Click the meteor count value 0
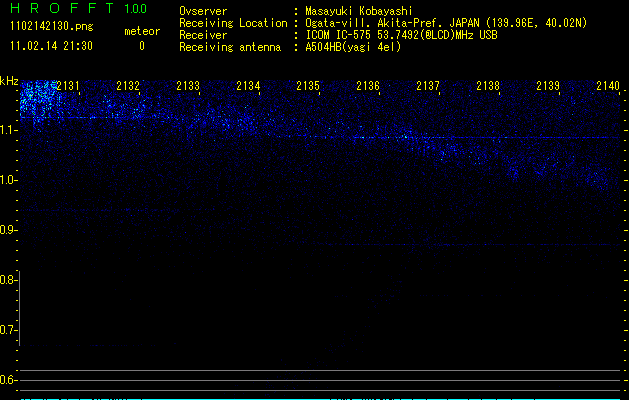The height and width of the screenshot is (400, 629). pos(142,46)
